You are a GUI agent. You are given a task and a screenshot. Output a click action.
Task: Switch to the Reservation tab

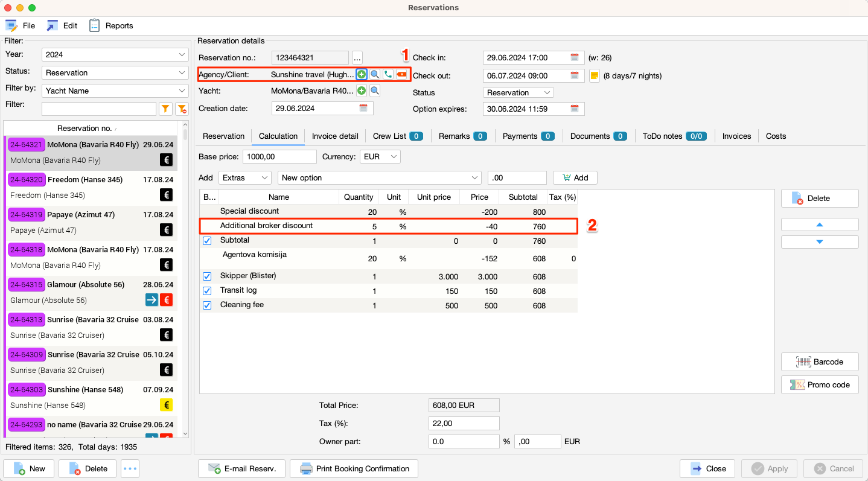(223, 136)
